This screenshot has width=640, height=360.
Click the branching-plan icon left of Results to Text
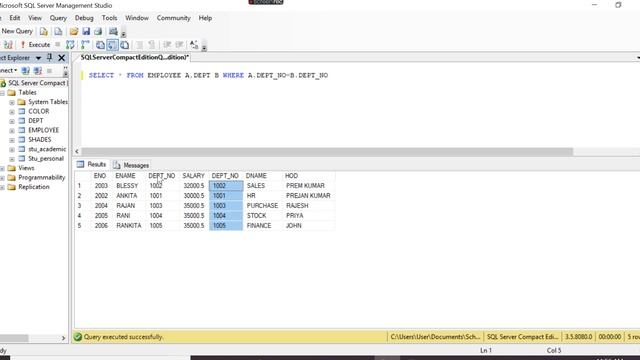[x=85, y=44]
